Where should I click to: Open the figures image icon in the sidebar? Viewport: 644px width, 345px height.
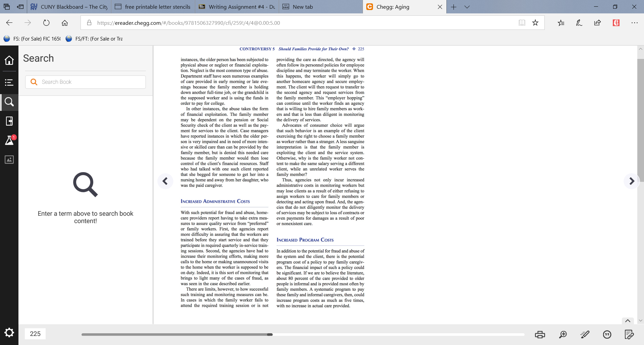(9, 160)
